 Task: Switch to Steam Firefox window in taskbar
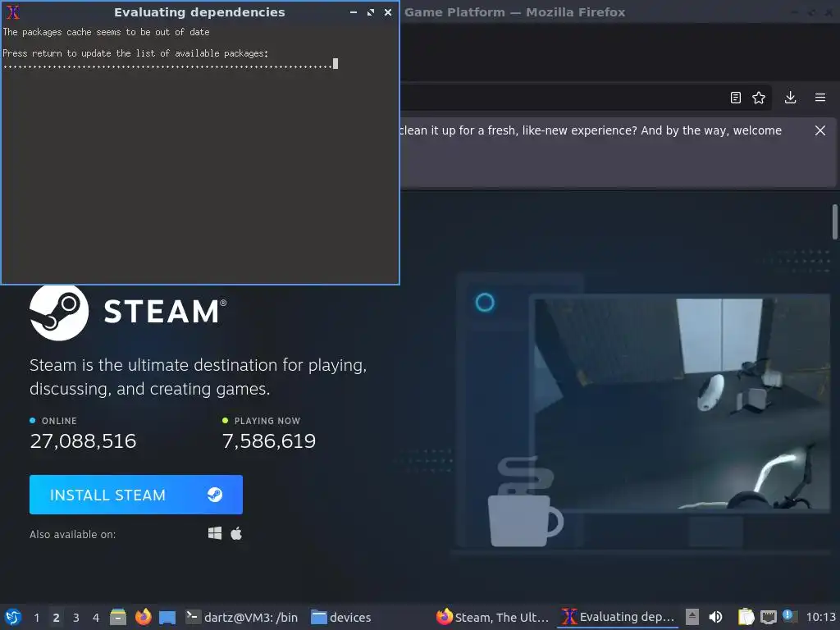click(x=492, y=617)
